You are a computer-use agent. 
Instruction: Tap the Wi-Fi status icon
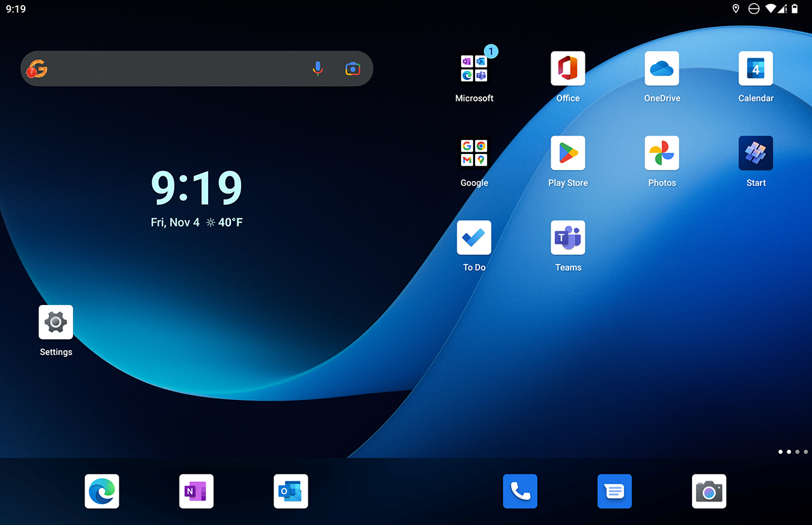click(771, 9)
